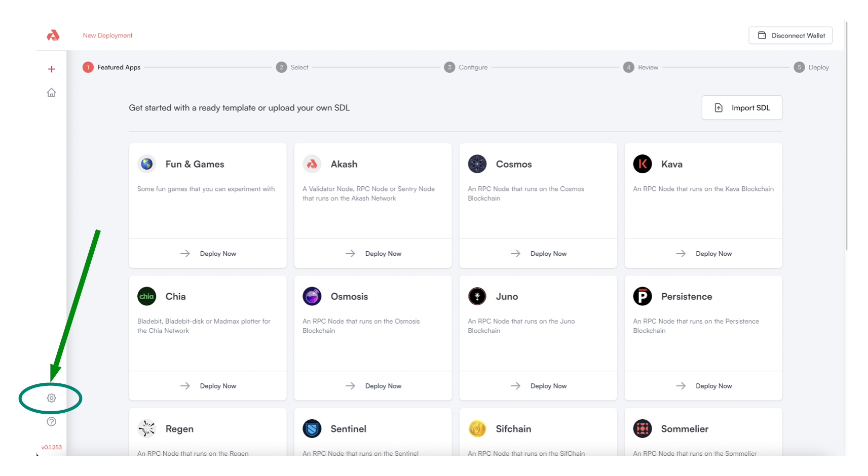The height and width of the screenshot is (476, 868).
Task: Click the arrow icon in Persistence card
Action: pyautogui.click(x=681, y=386)
